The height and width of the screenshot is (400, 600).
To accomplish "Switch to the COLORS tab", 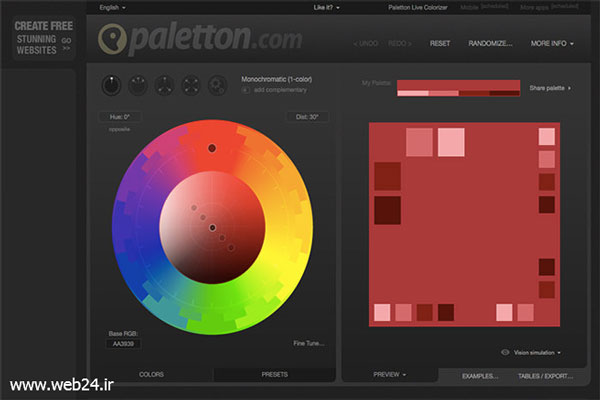I will (x=151, y=374).
